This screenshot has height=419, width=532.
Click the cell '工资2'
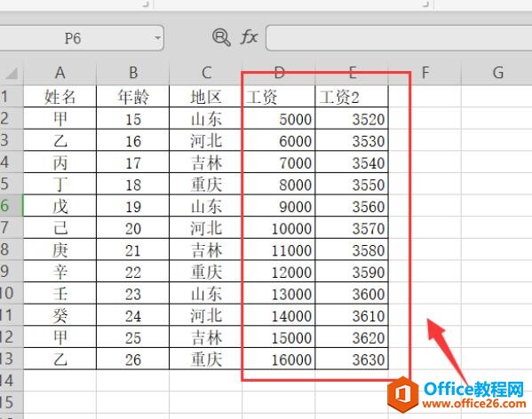pos(352,96)
